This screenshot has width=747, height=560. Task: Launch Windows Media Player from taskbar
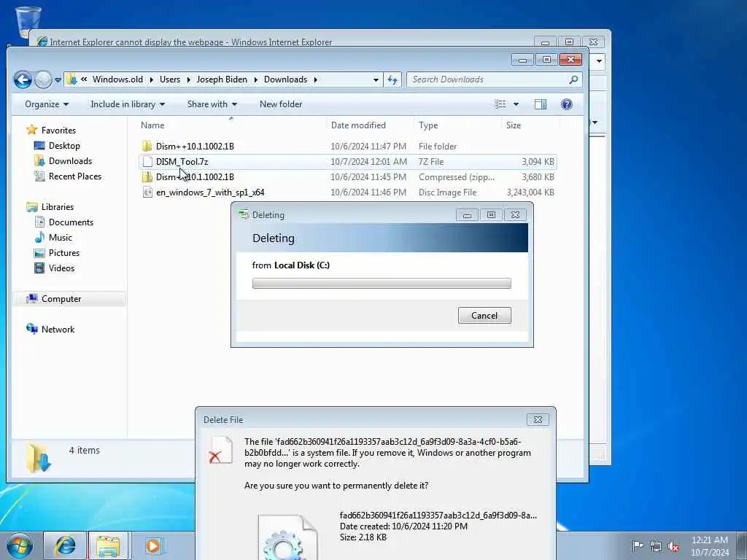tap(153, 545)
